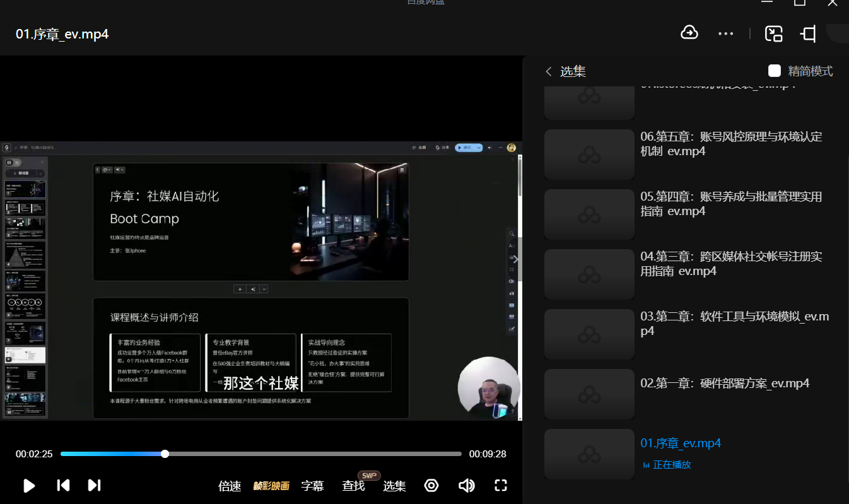Click the cloud download icon

tap(689, 33)
